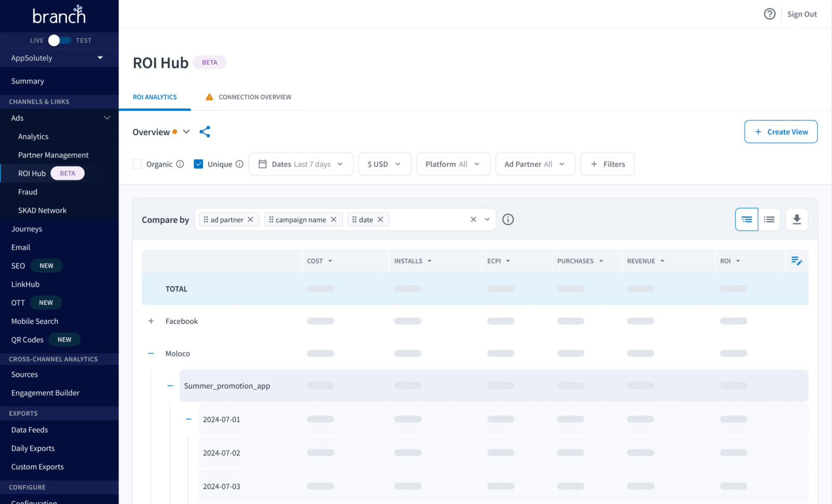832x504 pixels.
Task: Open the download export icon
Action: click(797, 219)
